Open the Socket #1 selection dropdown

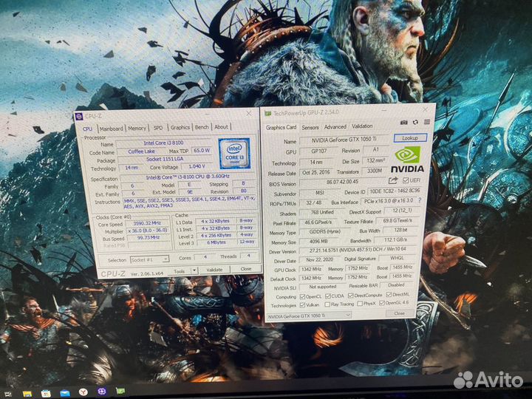click(x=149, y=259)
